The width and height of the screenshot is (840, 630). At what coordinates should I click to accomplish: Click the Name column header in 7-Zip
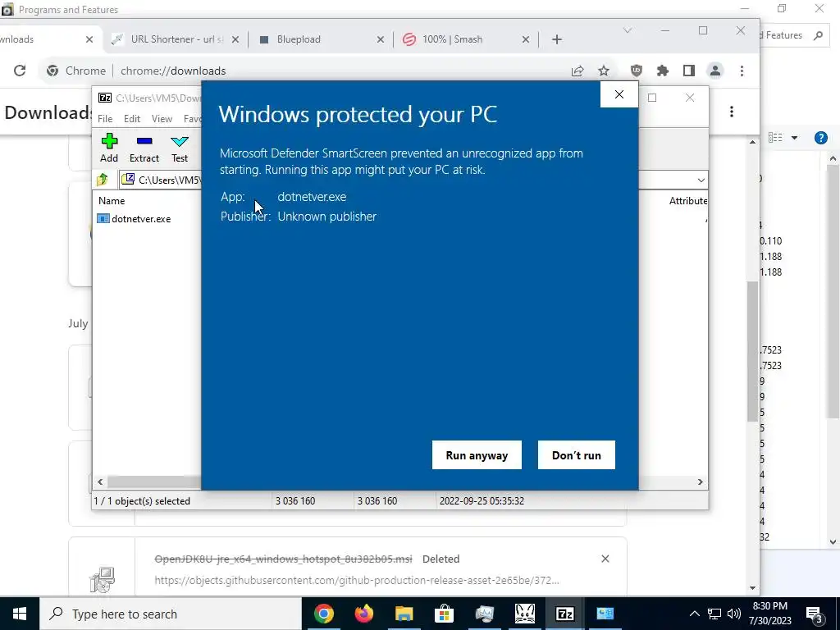point(112,201)
